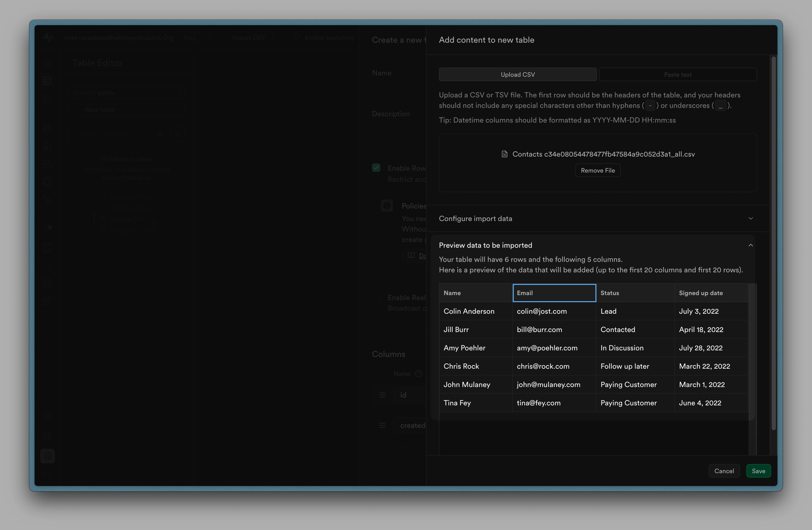
Task: Collapse the Preview data to be imported section
Action: tap(750, 245)
